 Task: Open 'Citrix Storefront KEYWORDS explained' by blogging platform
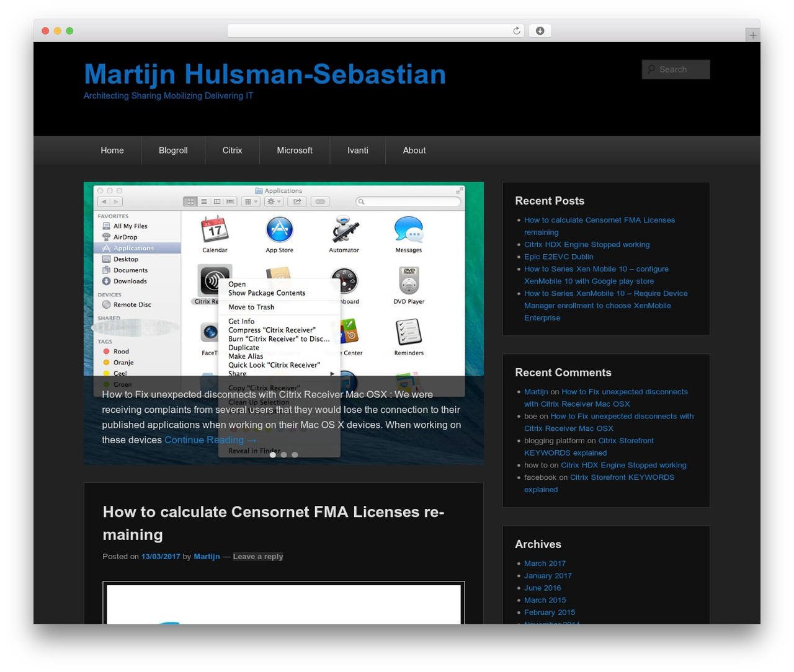pyautogui.click(x=589, y=446)
